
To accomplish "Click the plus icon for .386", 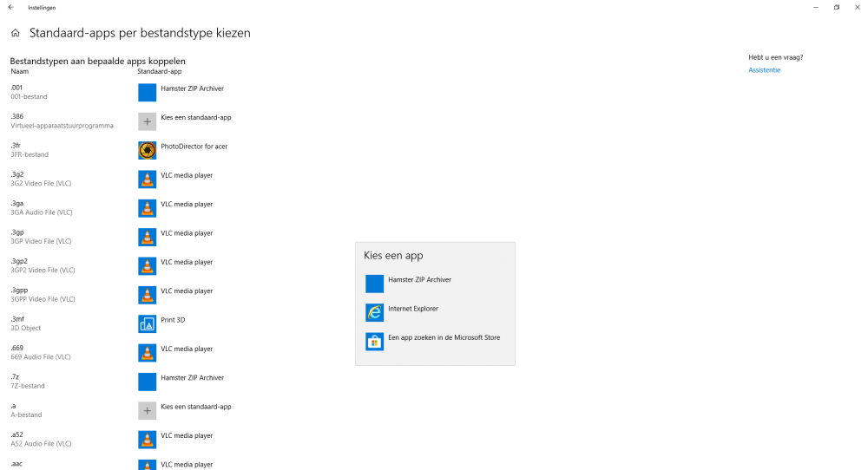I will pos(148,121).
